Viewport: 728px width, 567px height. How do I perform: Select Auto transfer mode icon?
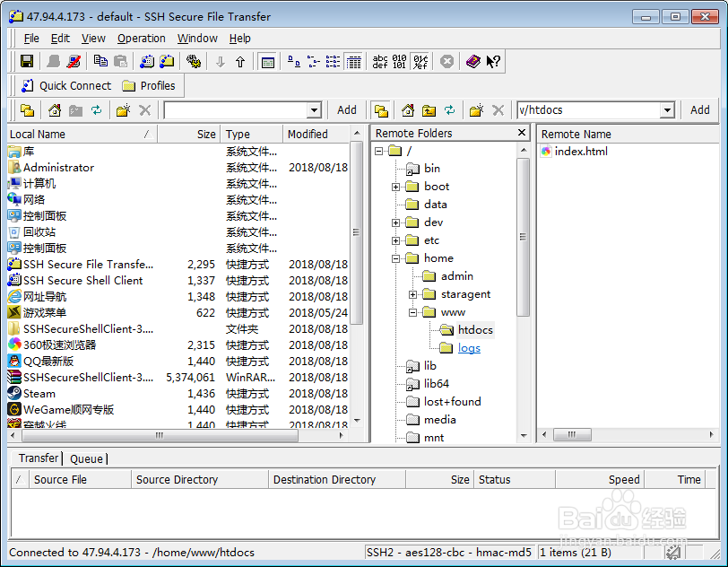420,61
